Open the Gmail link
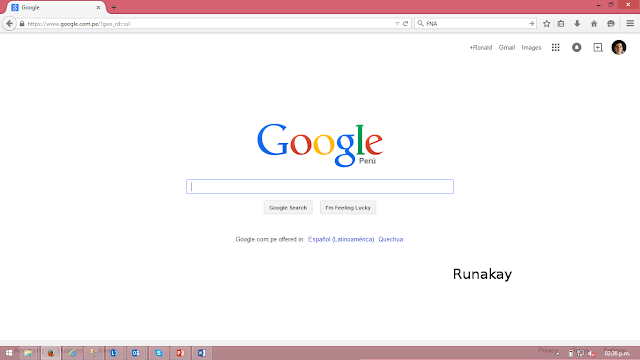This screenshot has height=360, width=640. pyautogui.click(x=507, y=47)
